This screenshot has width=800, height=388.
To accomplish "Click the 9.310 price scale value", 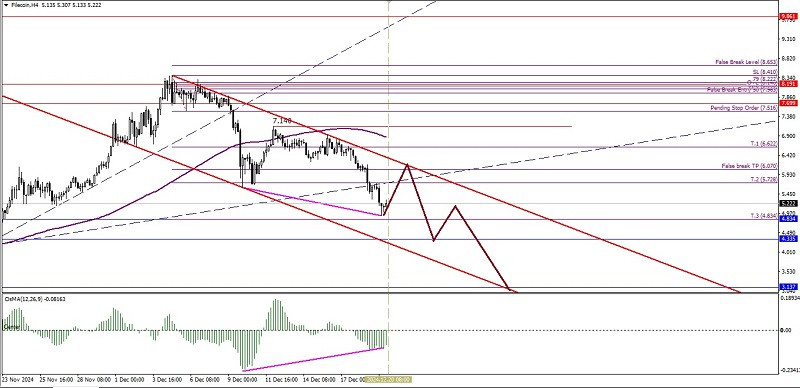I will coord(788,39).
